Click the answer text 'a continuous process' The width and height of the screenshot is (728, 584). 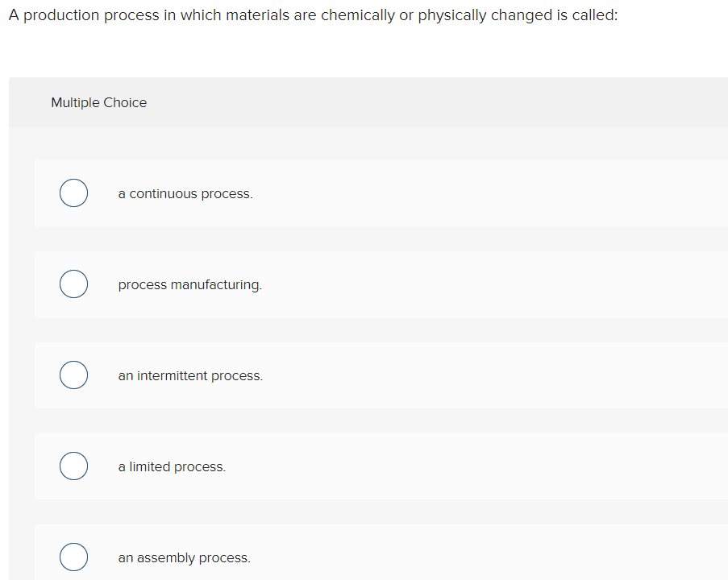click(x=185, y=193)
